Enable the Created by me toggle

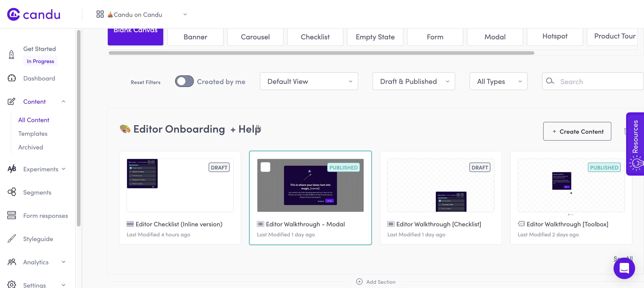184,81
